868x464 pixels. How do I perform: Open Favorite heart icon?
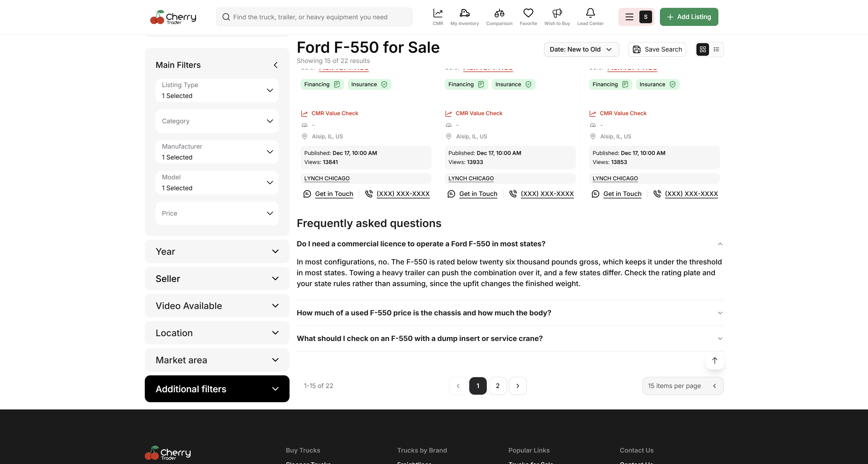[528, 13]
